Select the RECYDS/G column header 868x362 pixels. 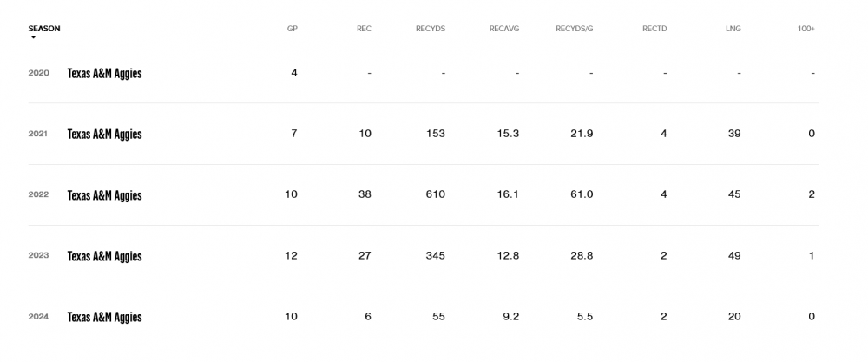click(575, 29)
